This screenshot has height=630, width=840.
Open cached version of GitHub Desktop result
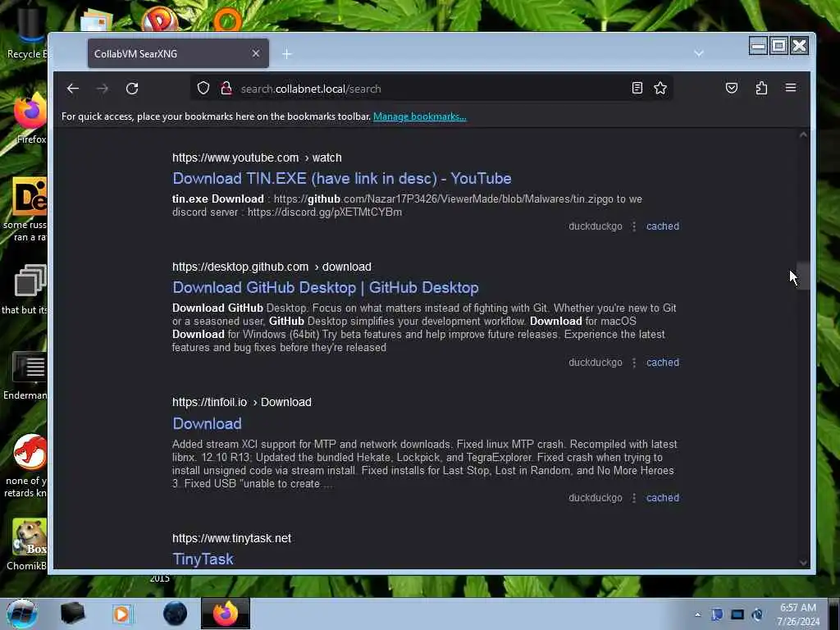(x=663, y=362)
